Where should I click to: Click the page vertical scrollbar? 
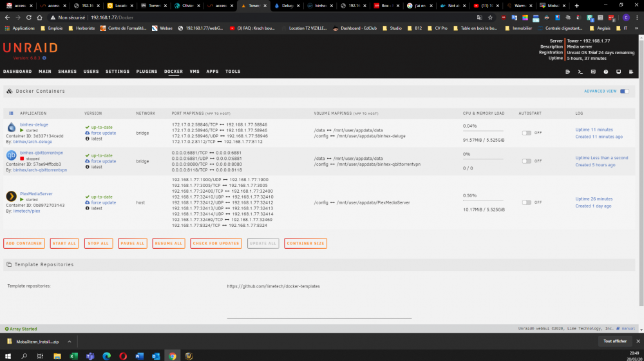641,173
